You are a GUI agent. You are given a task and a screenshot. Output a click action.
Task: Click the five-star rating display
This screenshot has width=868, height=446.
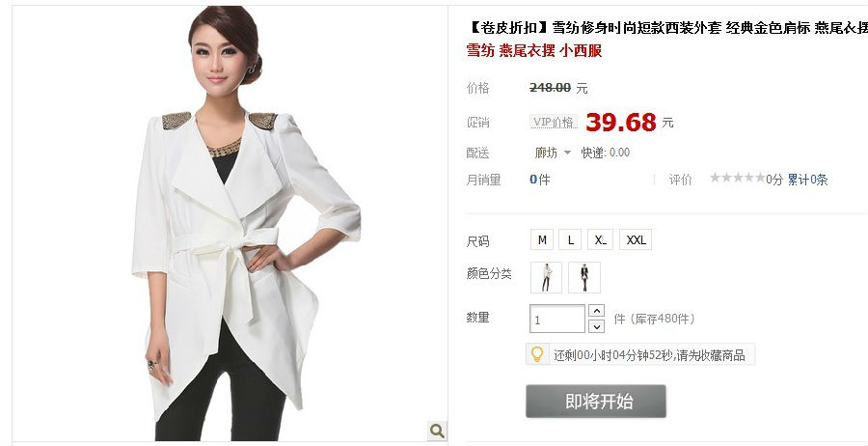tap(738, 178)
